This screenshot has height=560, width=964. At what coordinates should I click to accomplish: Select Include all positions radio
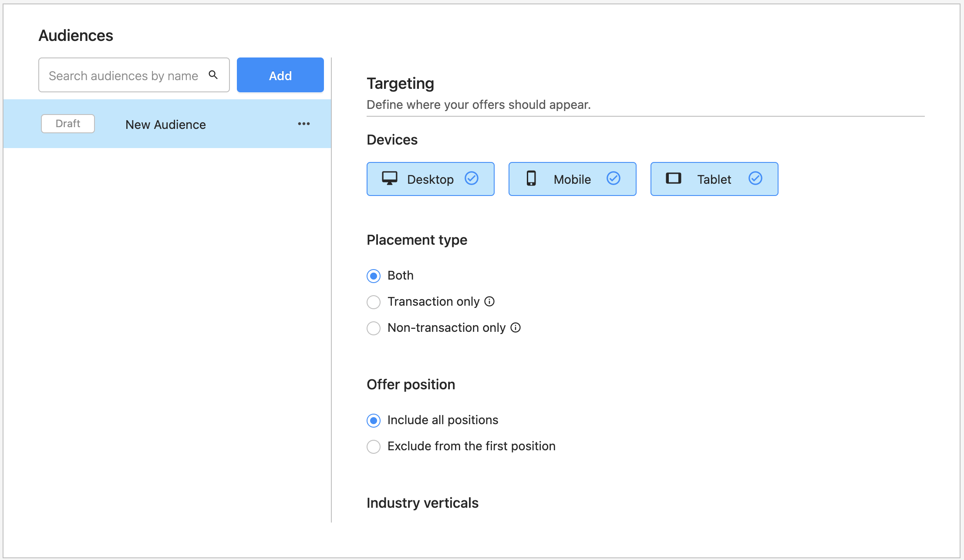[x=374, y=420]
